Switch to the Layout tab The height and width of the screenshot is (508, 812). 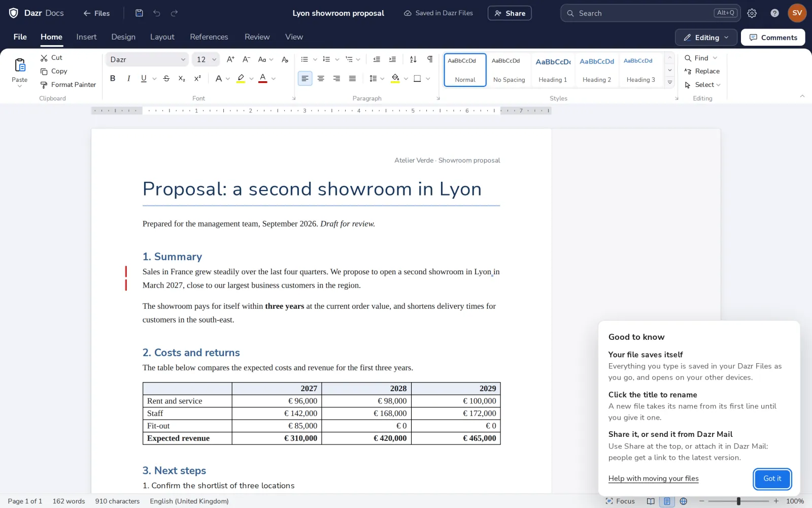[x=162, y=37]
